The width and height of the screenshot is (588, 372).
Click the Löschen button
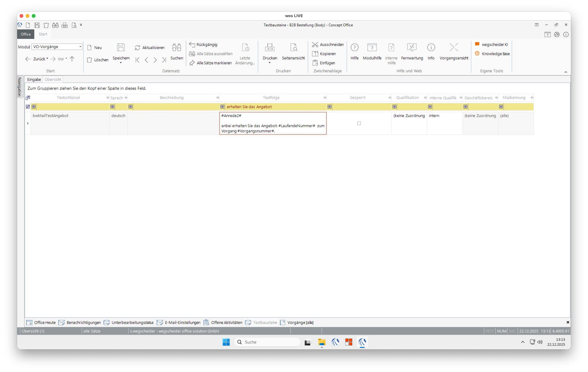click(98, 60)
